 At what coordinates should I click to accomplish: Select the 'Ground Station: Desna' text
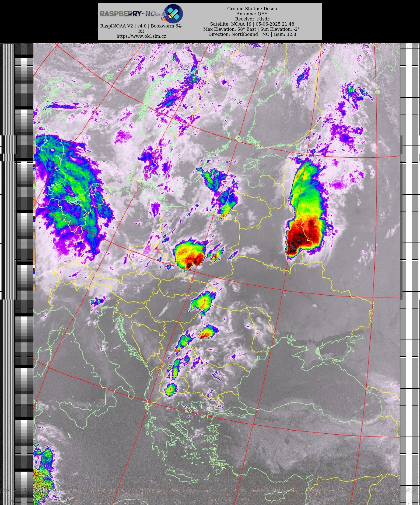pos(252,9)
